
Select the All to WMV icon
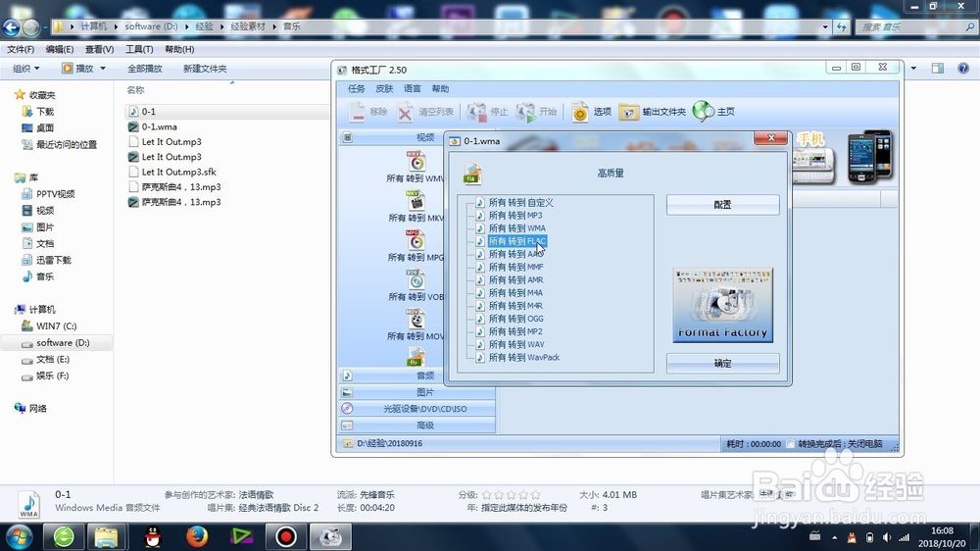click(x=416, y=162)
